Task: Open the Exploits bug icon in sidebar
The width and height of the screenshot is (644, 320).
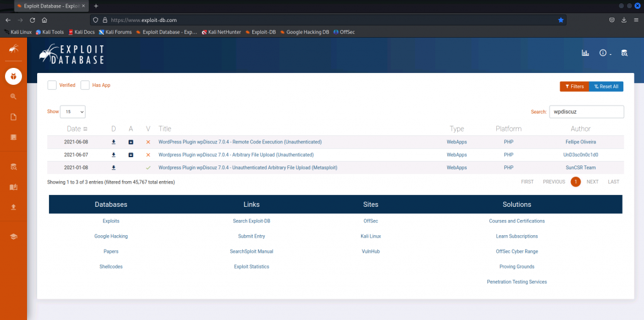Action: (x=13, y=77)
